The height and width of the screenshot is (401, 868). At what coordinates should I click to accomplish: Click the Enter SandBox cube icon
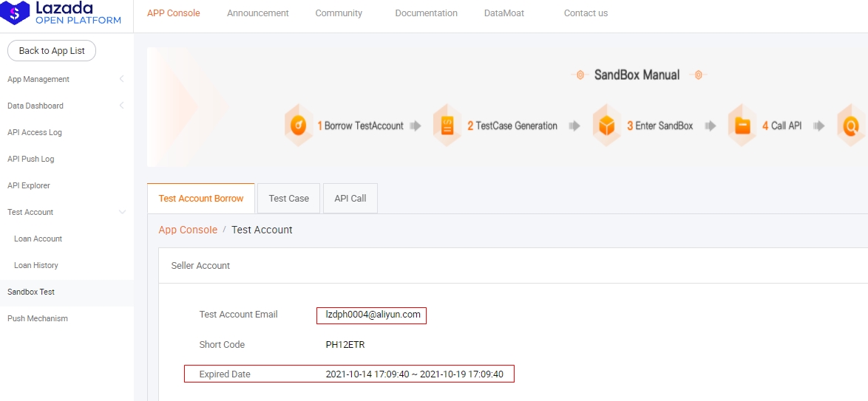coord(607,126)
